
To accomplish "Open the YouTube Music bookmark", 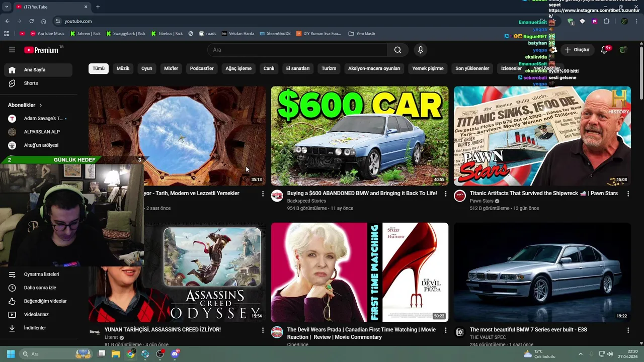I will [47, 34].
